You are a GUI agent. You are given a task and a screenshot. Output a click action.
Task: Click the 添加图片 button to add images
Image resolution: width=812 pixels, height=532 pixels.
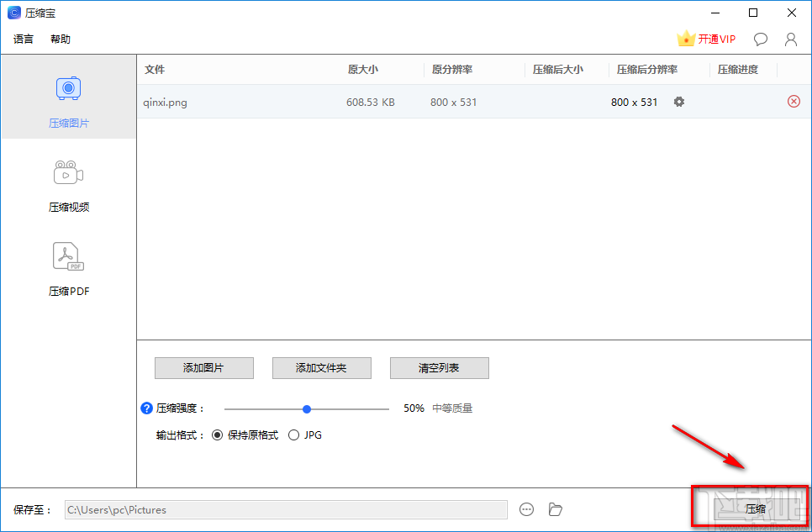(x=203, y=368)
